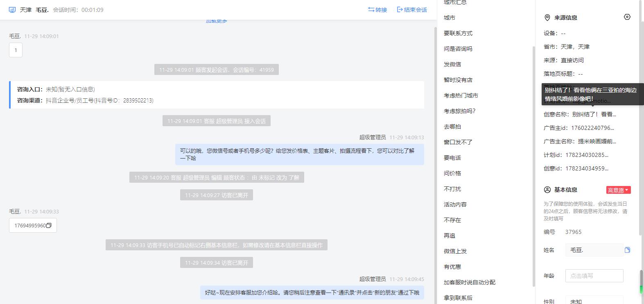
Task: Choose the 窗口发不了 quick reply
Action: 458,142
